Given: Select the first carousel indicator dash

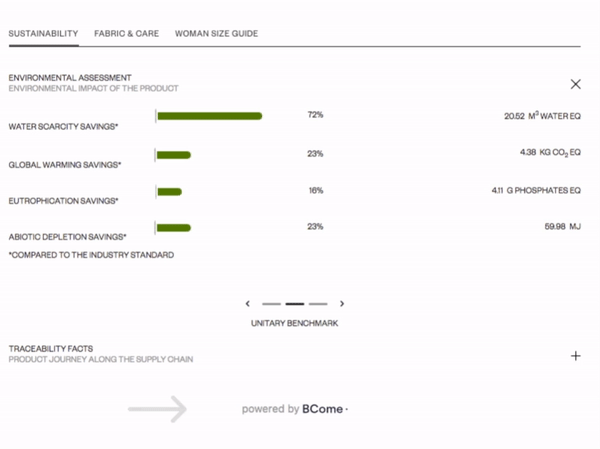Looking at the screenshot, I should (x=271, y=304).
